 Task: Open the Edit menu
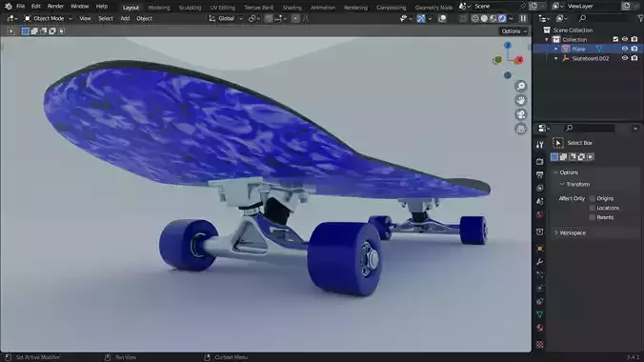[36, 7]
